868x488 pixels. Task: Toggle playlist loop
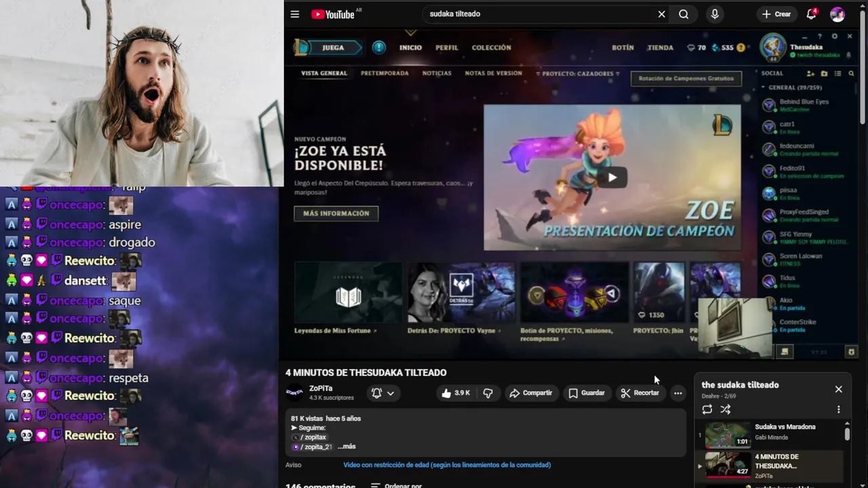tap(707, 409)
